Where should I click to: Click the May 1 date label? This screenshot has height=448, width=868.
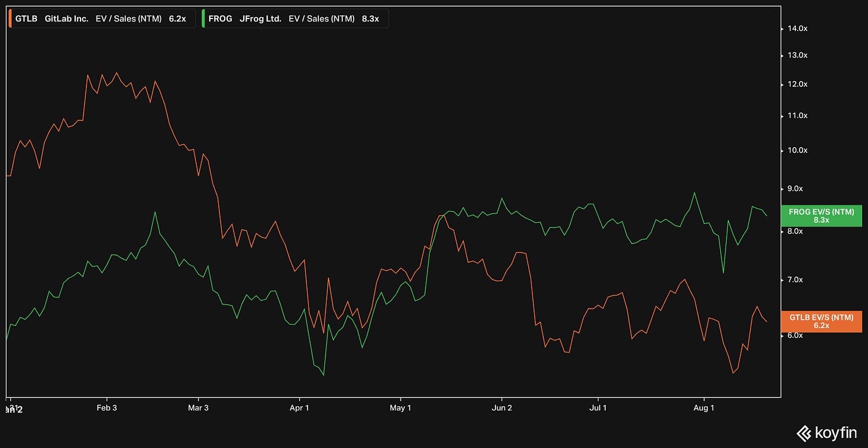(x=401, y=408)
